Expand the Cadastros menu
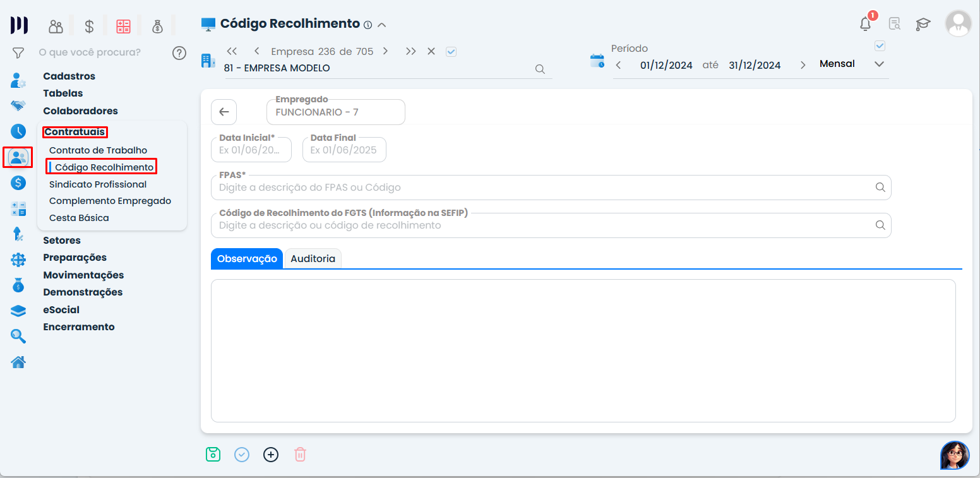The height and width of the screenshot is (478, 980). (69, 76)
